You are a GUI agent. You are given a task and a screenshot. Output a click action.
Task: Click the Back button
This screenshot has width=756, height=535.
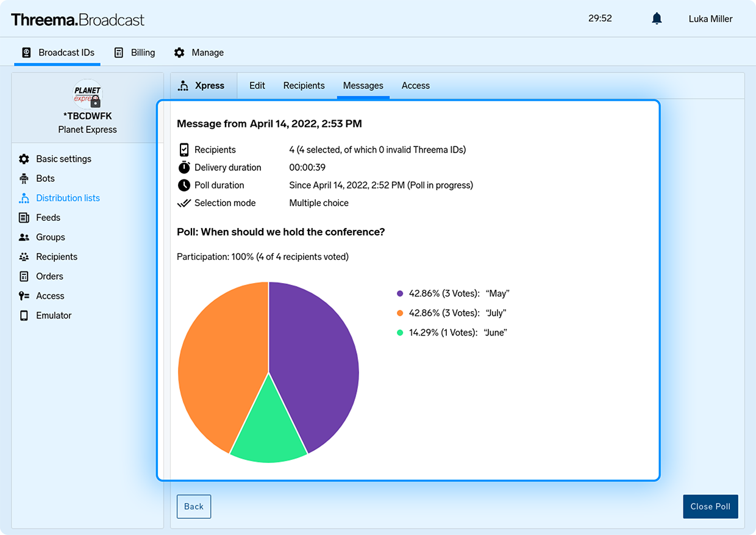point(194,506)
